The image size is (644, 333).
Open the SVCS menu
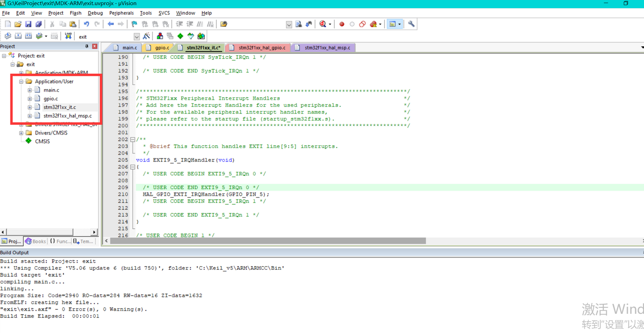click(x=164, y=13)
